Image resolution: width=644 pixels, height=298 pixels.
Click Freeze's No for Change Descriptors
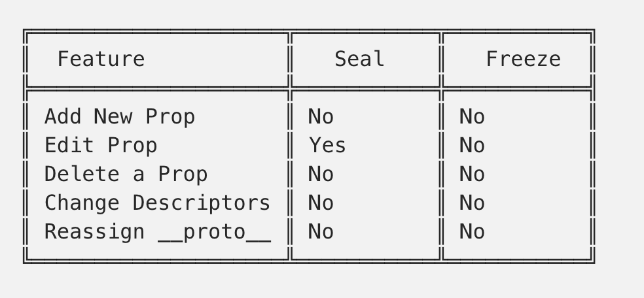click(x=472, y=203)
